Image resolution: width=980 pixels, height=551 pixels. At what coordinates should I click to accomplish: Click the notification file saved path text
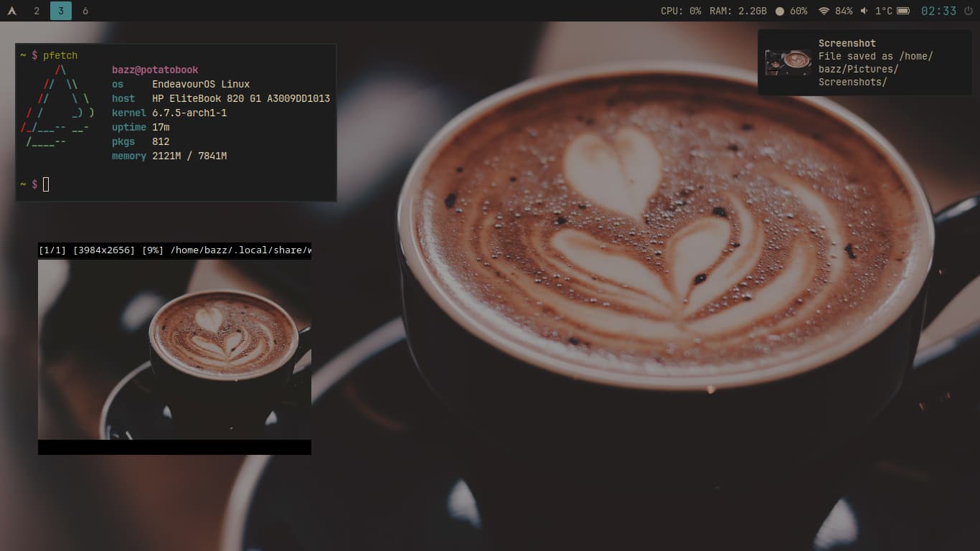coord(875,69)
